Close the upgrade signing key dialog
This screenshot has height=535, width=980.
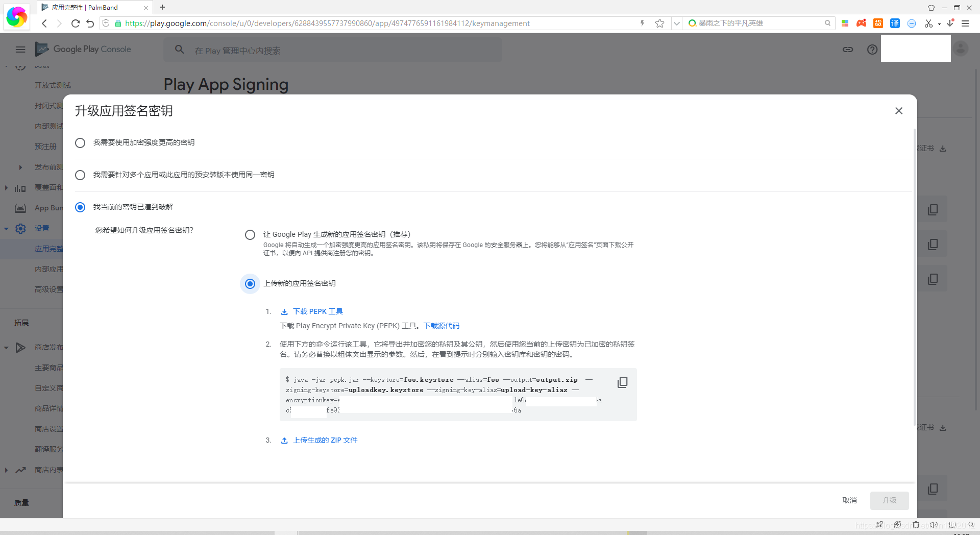pos(899,111)
